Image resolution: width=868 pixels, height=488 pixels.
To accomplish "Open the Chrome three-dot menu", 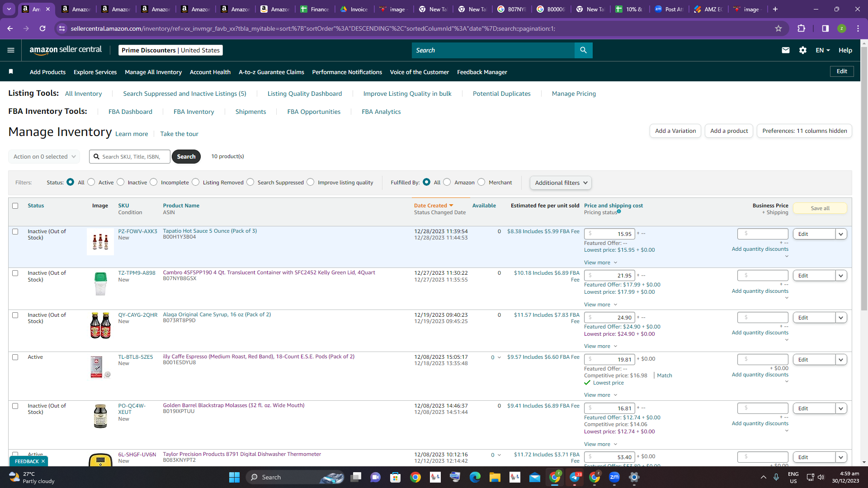I will click(858, 28).
